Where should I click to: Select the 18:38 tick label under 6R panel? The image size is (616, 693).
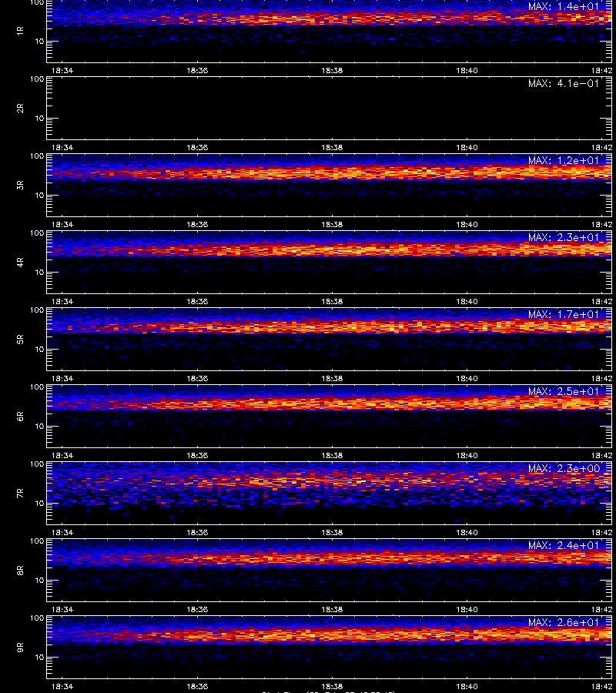point(332,455)
